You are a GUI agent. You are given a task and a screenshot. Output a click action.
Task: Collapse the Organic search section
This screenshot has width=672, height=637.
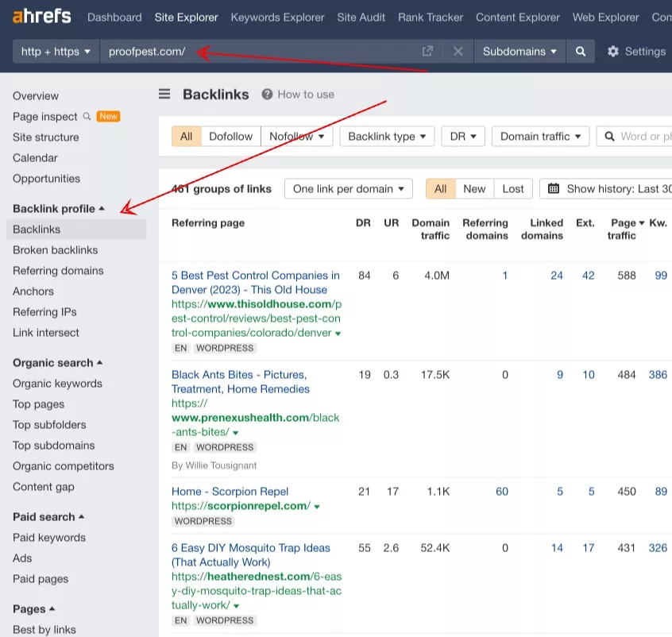coord(57,363)
